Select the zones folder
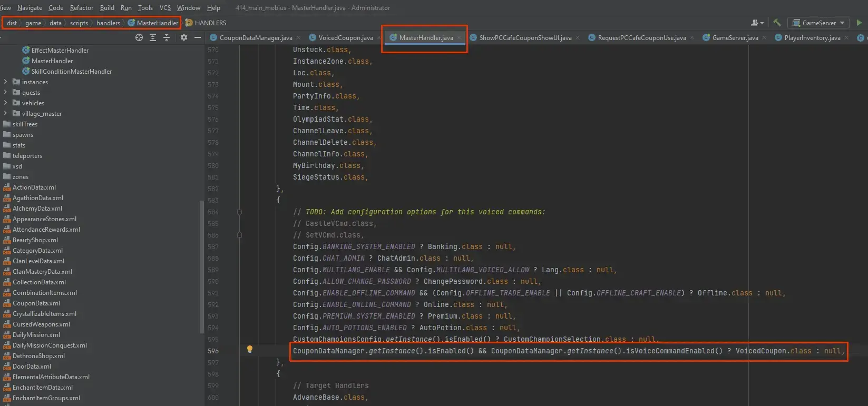The width and height of the screenshot is (868, 406). tap(20, 176)
